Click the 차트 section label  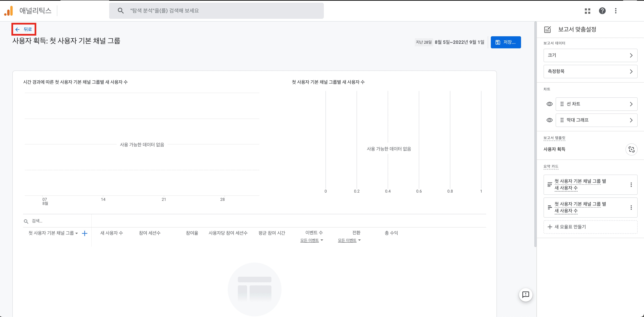(547, 89)
